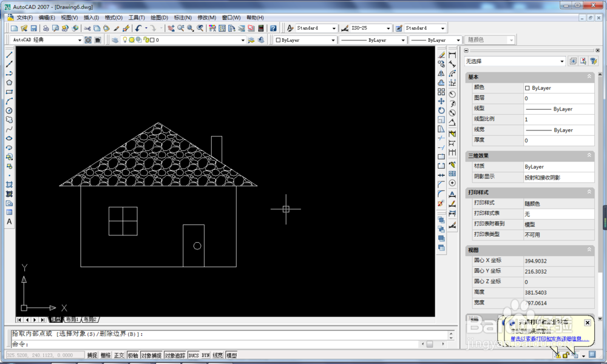Click the Undo arrow icon

(x=138, y=29)
